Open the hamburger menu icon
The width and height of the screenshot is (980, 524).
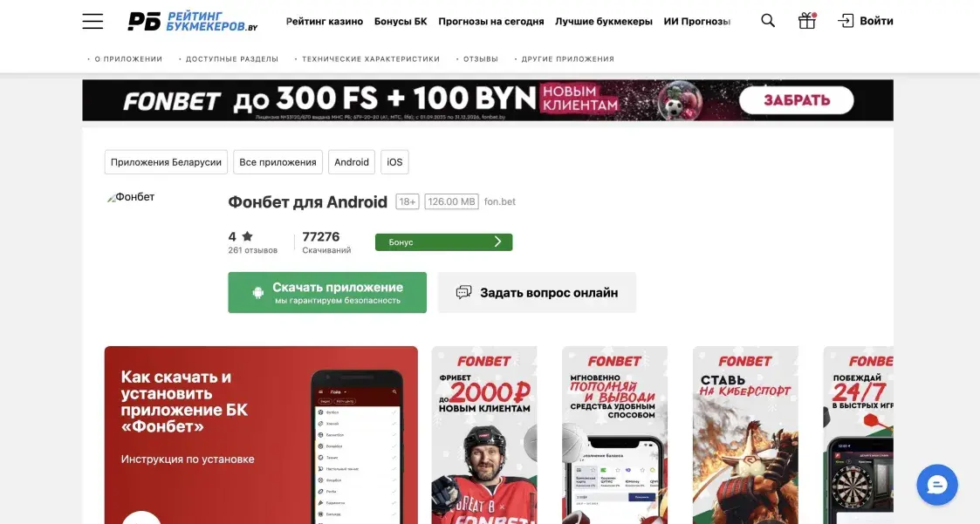pos(93,21)
